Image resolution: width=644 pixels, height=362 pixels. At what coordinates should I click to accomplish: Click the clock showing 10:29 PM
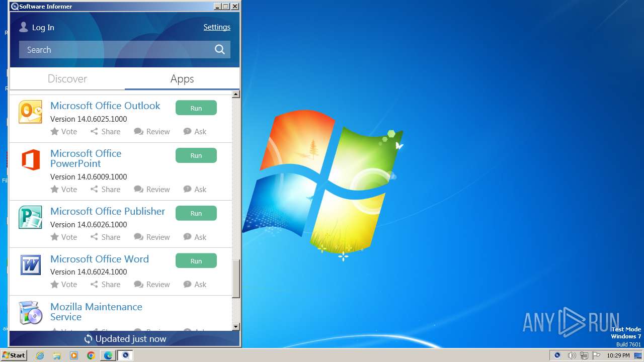coord(618,355)
